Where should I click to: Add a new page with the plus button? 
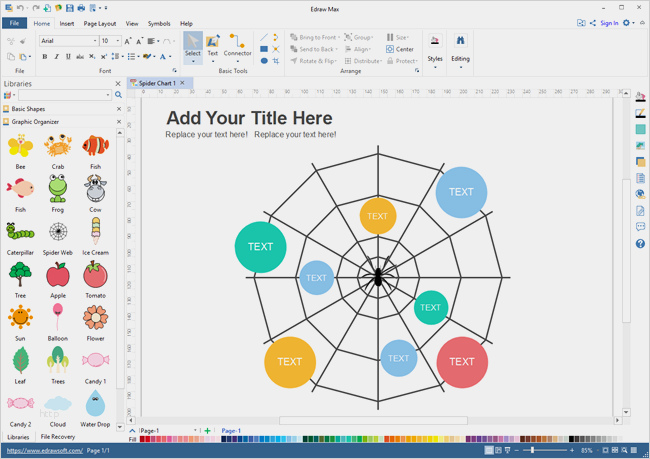pos(207,430)
